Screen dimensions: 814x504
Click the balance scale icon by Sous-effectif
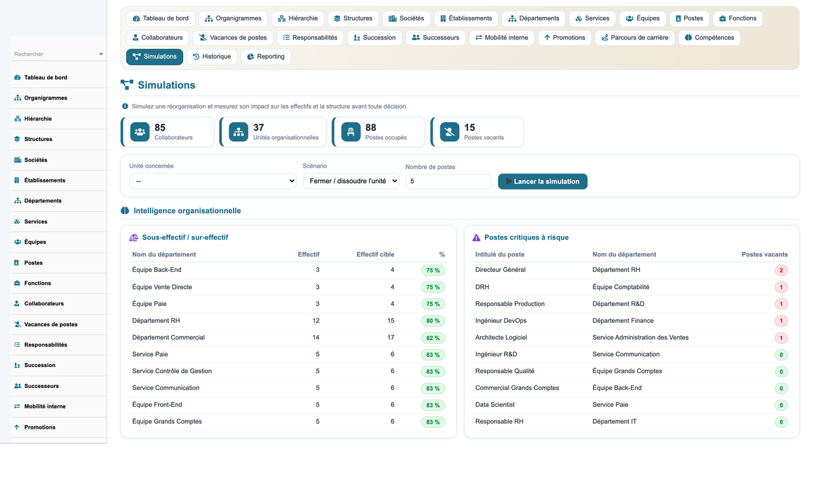(x=134, y=237)
